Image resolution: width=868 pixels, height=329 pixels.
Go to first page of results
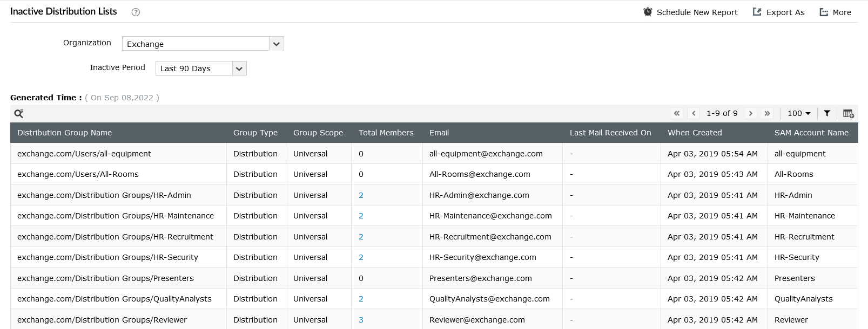pos(676,113)
